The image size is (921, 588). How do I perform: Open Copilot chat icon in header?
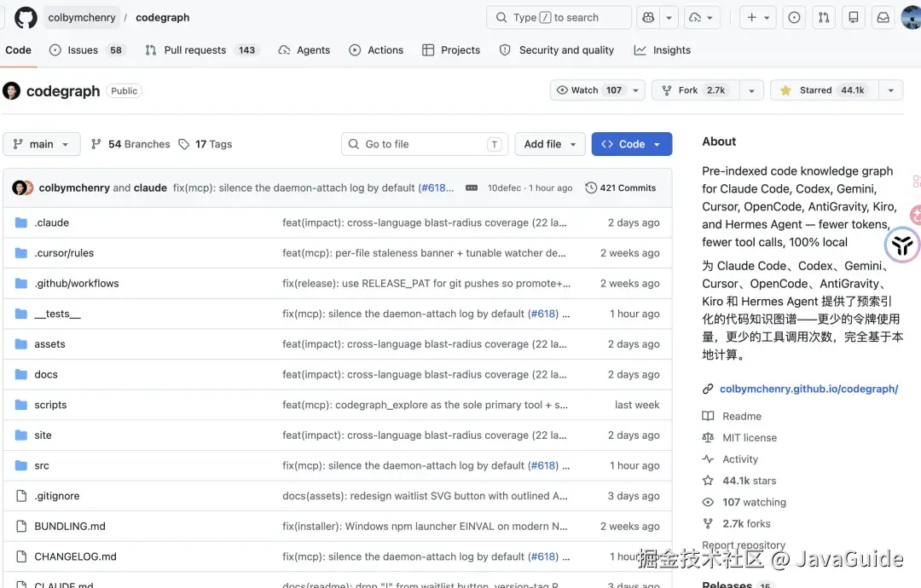pyautogui.click(x=648, y=18)
